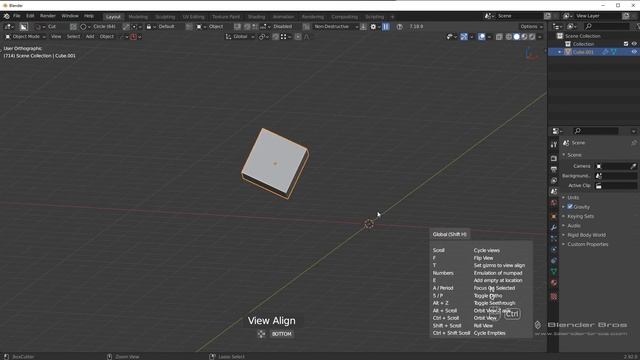This screenshot has height=360, width=640.
Task: Open the Object Constraints tab
Action: 553,260
